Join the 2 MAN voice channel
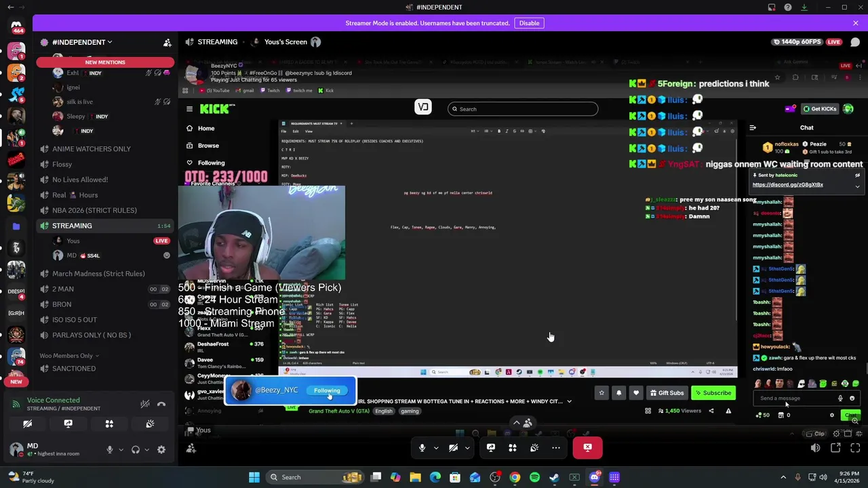 [x=105, y=289]
